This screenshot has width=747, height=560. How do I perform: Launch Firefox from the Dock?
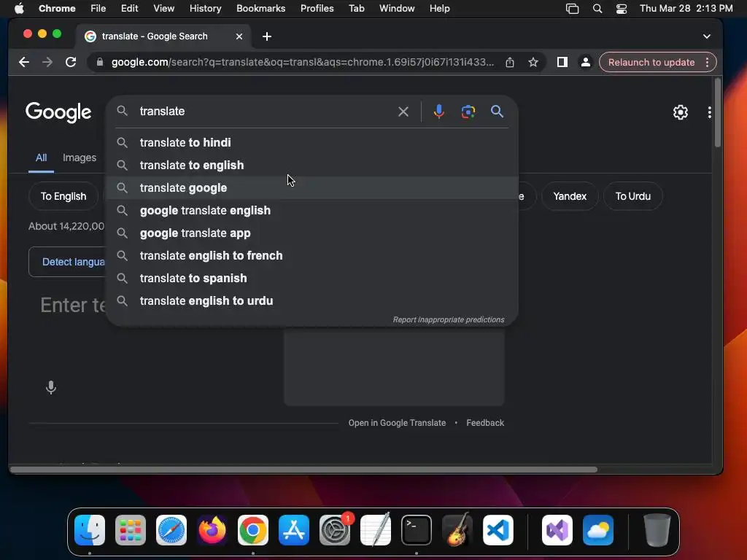coord(212,530)
